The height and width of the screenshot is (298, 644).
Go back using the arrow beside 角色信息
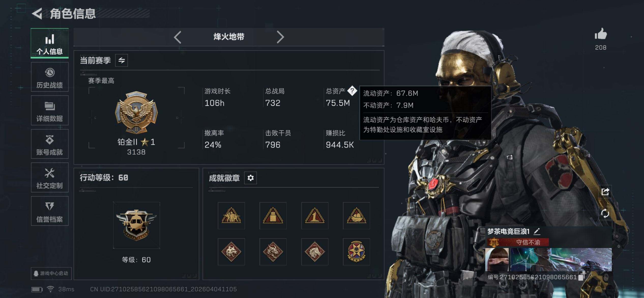[x=37, y=13]
